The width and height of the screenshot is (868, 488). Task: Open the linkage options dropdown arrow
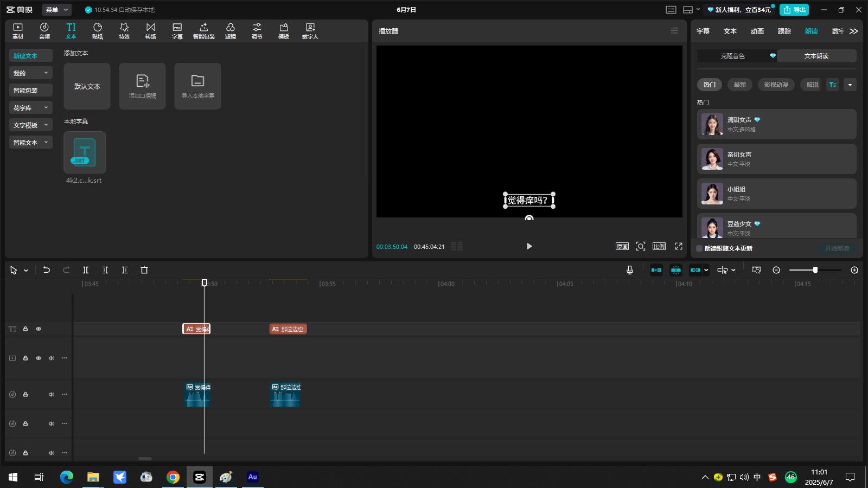tap(706, 270)
